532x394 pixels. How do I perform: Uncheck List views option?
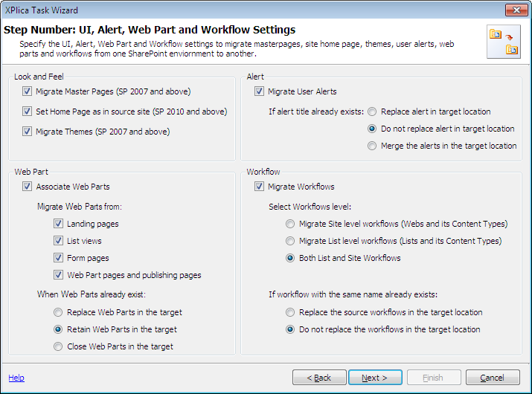(58, 241)
